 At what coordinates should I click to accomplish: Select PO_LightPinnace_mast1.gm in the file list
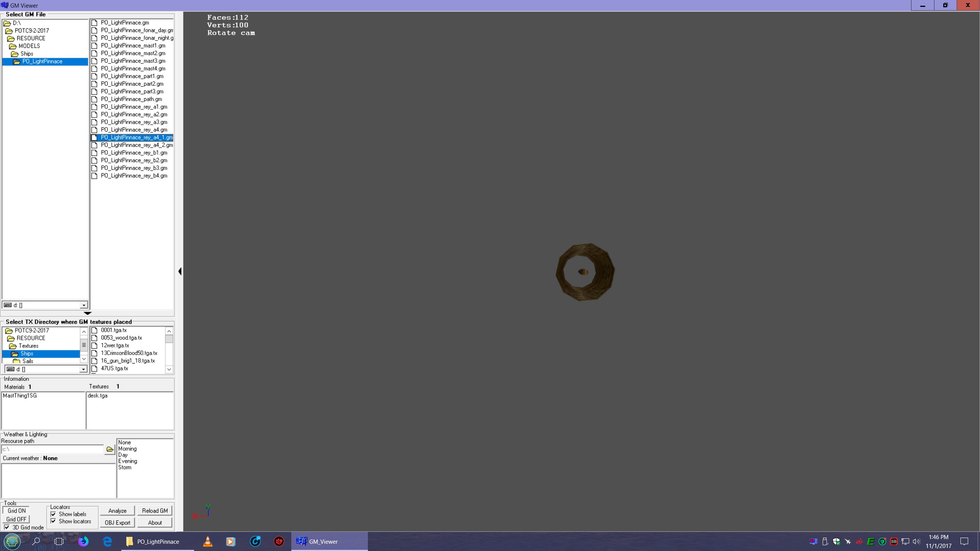tap(133, 46)
